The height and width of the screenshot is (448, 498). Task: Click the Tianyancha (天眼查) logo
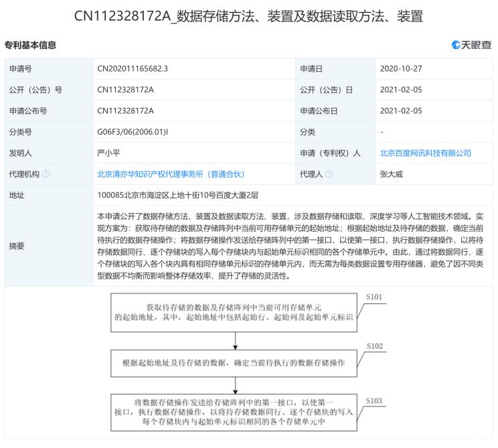(471, 45)
